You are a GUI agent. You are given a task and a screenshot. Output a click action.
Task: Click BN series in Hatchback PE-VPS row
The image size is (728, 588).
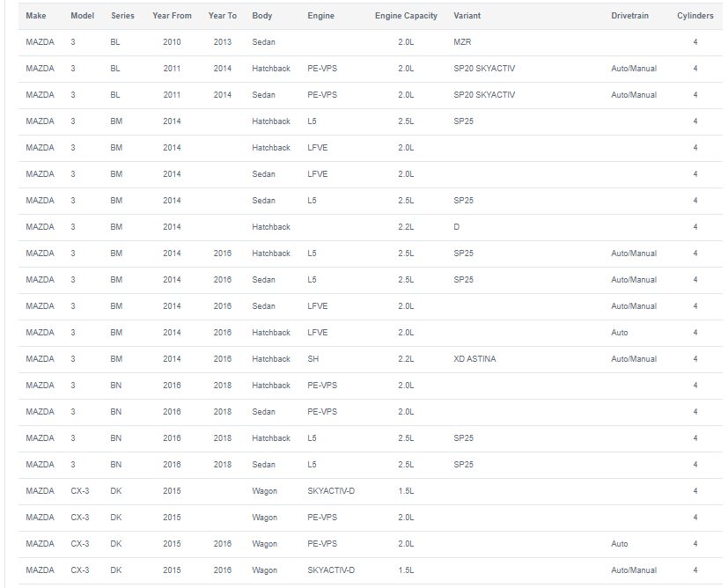(x=116, y=386)
